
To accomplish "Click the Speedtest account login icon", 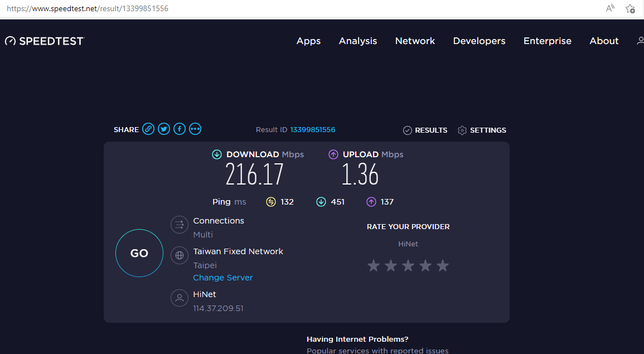I will [x=640, y=40].
